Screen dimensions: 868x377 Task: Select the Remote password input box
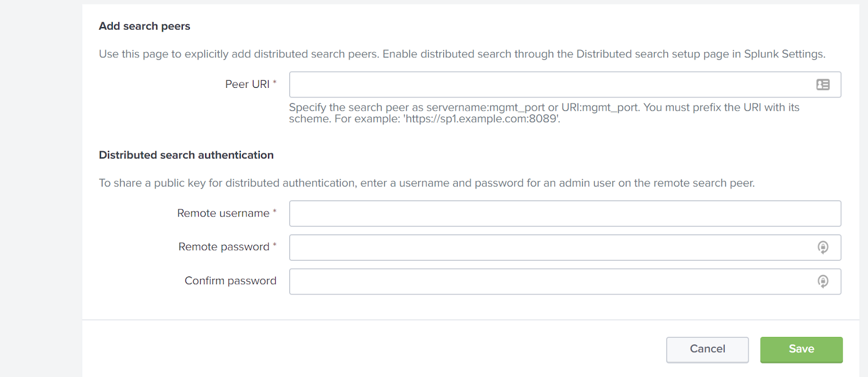(x=565, y=247)
